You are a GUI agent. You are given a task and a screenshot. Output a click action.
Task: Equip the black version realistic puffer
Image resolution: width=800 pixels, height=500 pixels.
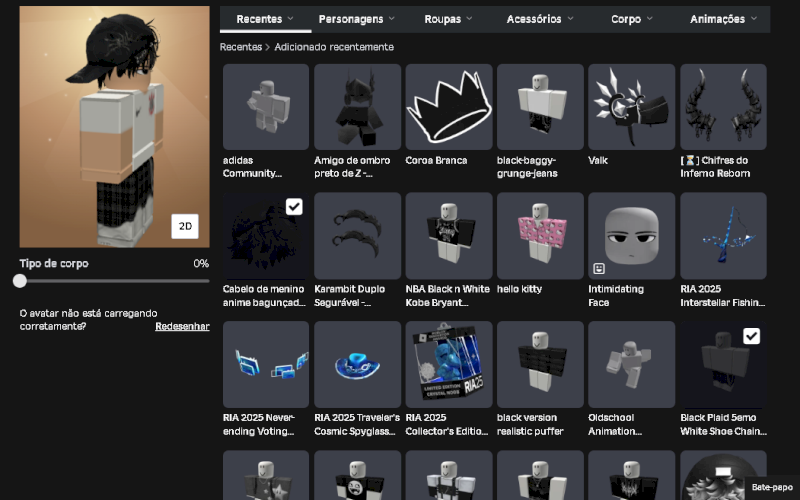(540, 364)
